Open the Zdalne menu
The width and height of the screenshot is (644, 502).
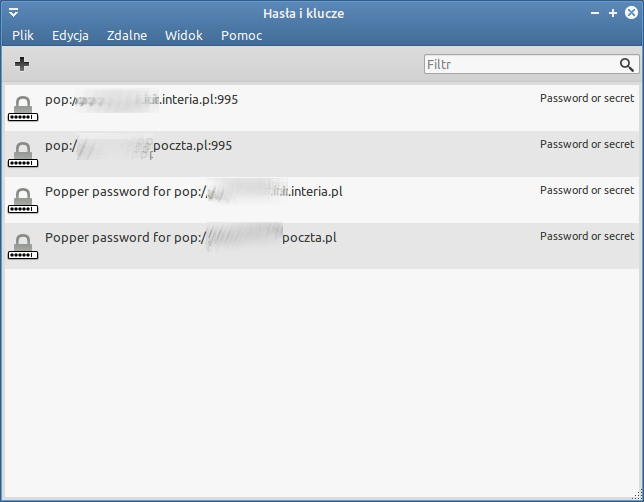127,35
